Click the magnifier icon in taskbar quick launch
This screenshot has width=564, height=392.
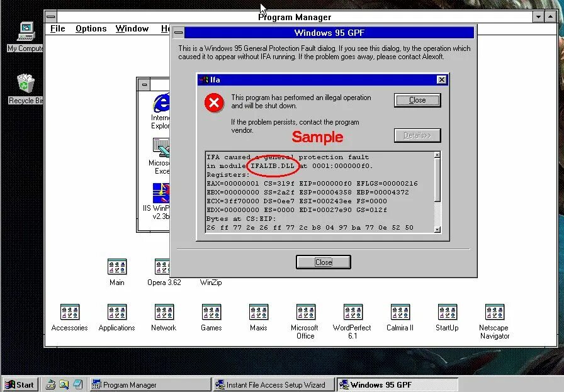click(64, 384)
